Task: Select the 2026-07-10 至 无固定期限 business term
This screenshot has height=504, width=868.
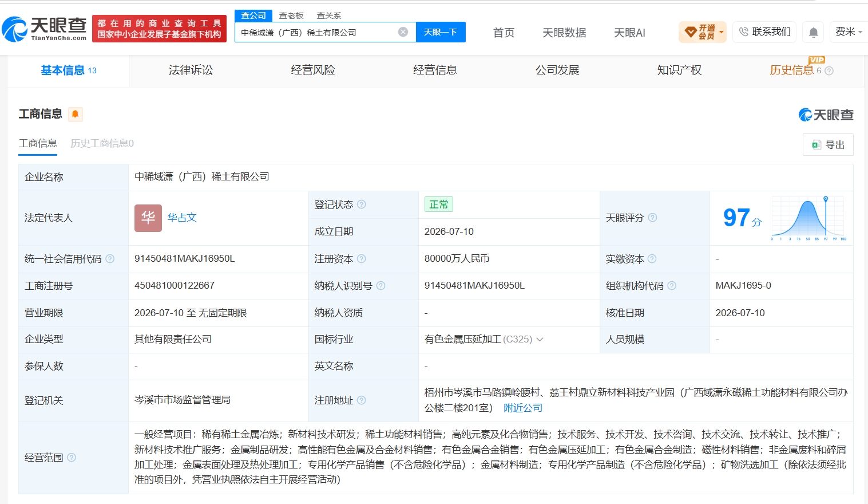Action: click(191, 313)
